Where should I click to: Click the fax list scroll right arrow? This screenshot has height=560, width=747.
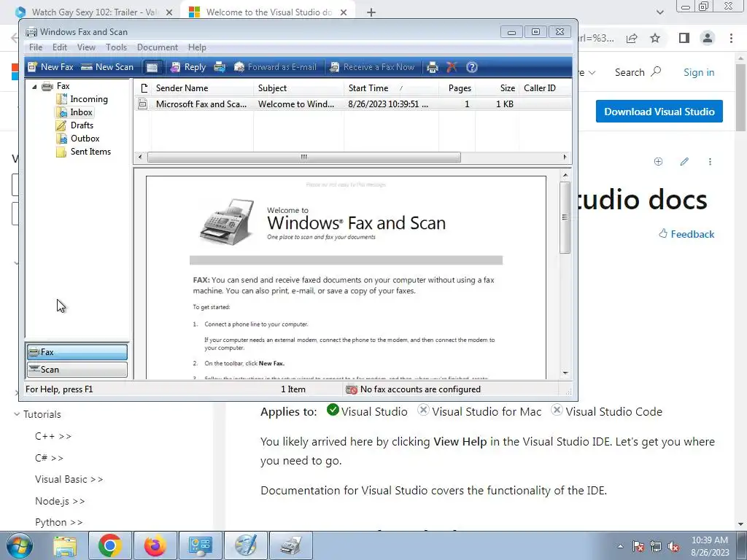(x=565, y=157)
